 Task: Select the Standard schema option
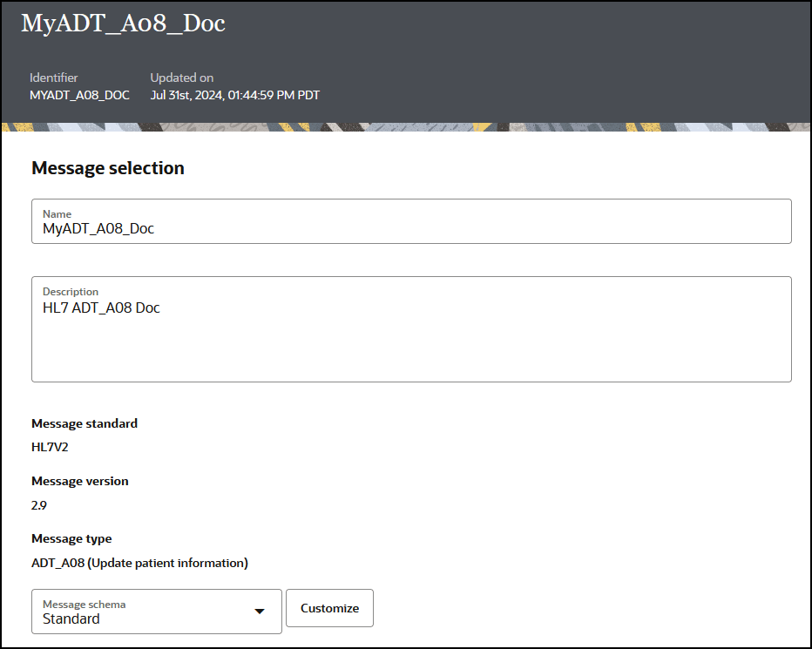[70, 619]
